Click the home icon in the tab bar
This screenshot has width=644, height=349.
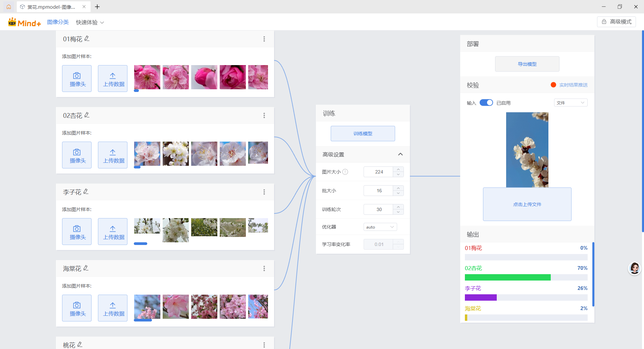click(x=9, y=7)
